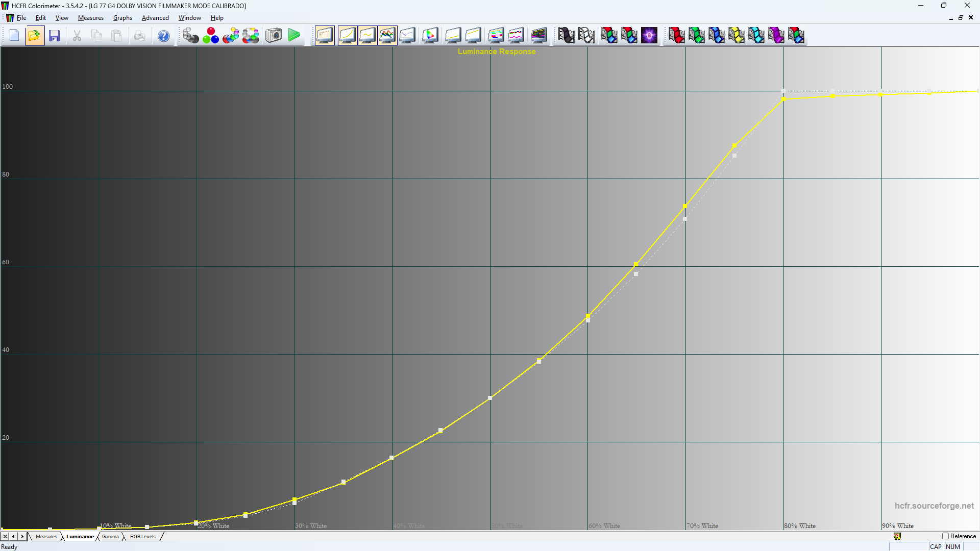
Task: Switch to the Gamma tab
Action: (x=110, y=536)
